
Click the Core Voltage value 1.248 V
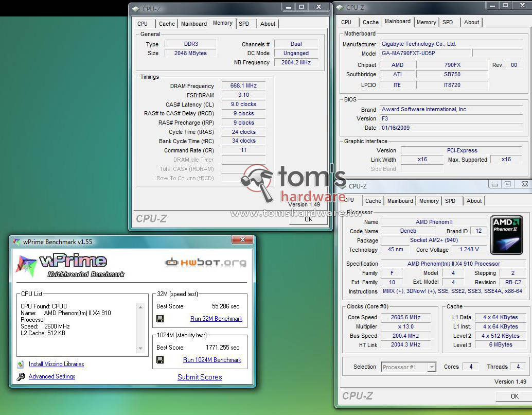[x=469, y=249]
